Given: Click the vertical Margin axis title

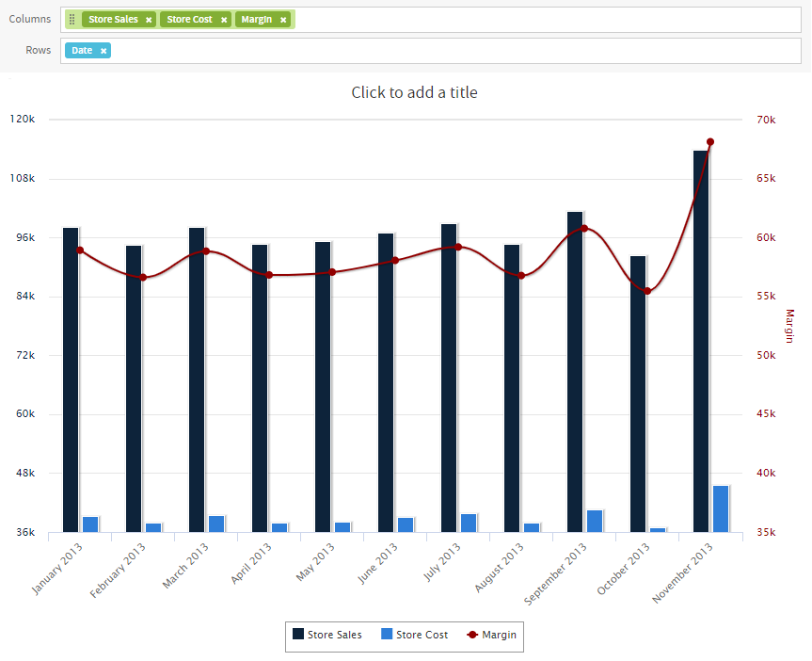Looking at the screenshot, I should point(789,326).
